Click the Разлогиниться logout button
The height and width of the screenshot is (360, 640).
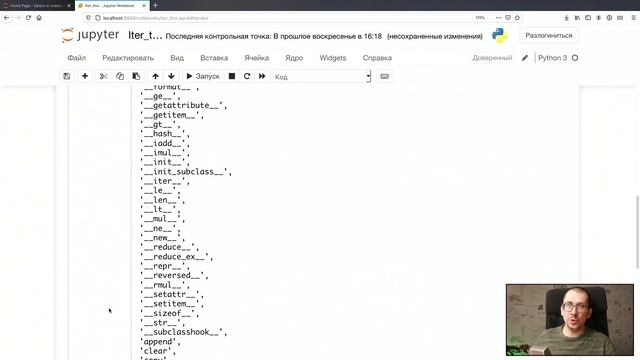click(x=549, y=36)
